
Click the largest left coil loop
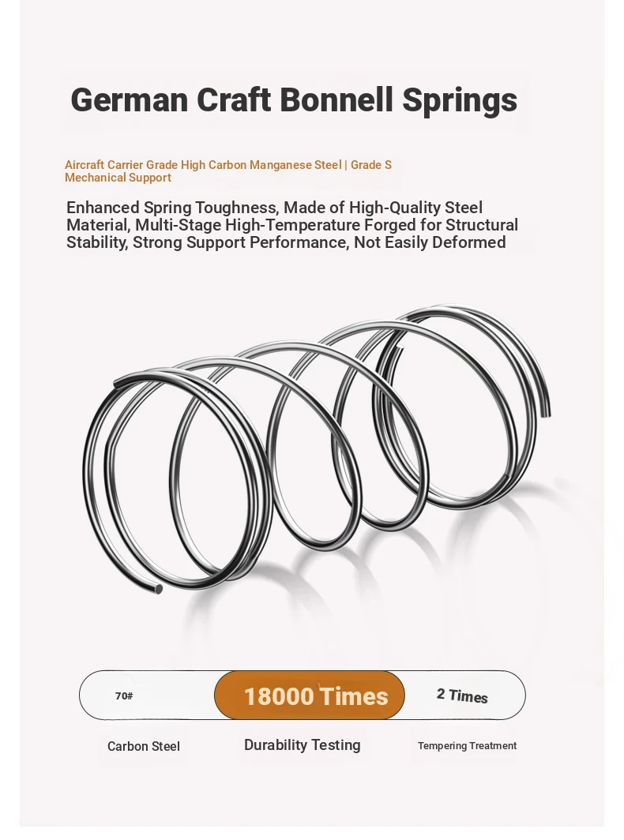coord(177,482)
